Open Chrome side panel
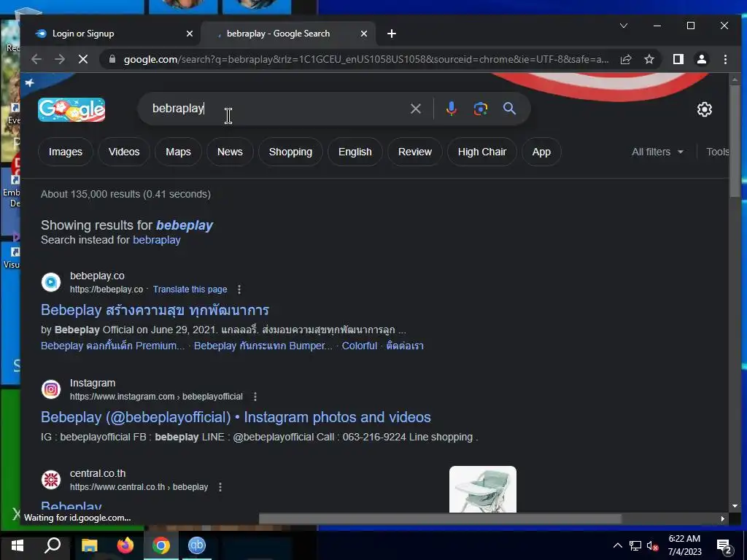The image size is (747, 560). coord(678,59)
